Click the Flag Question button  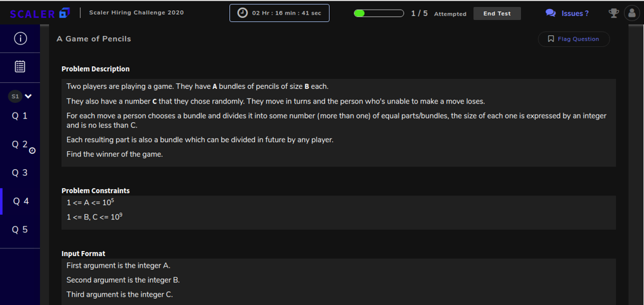574,39
